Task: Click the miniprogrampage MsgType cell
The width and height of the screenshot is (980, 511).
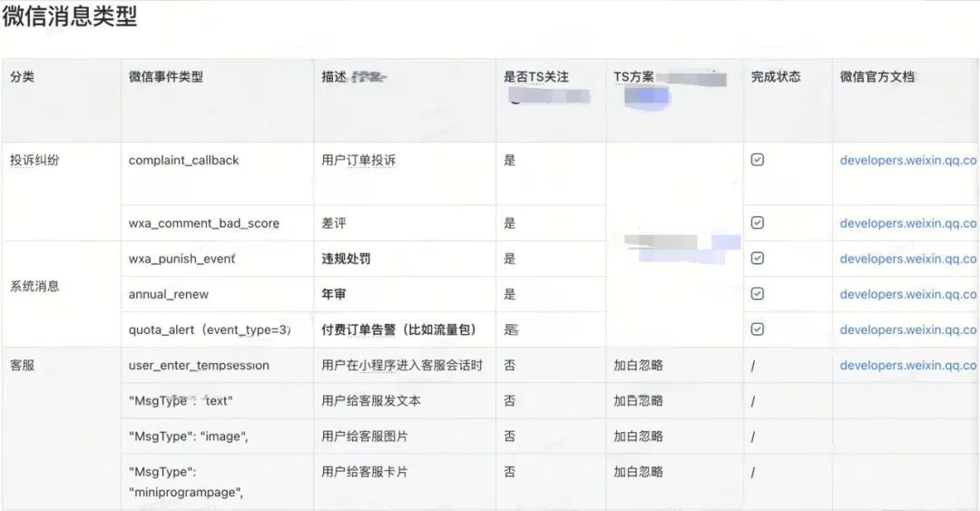Action: click(217, 482)
